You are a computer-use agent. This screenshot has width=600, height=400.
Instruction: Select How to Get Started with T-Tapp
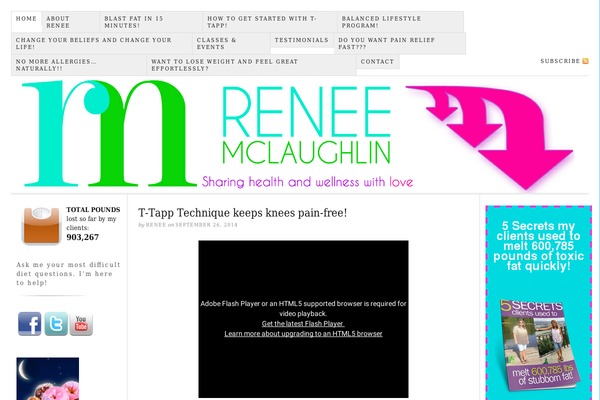coord(270,22)
